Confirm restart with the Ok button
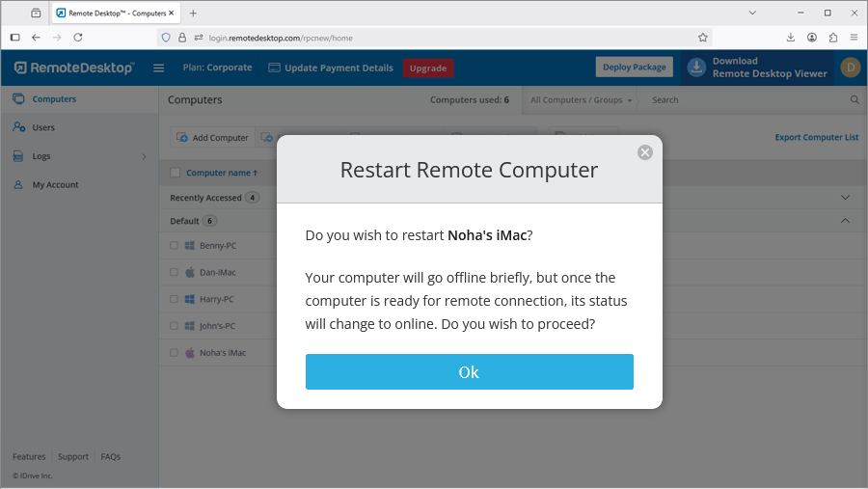Screen dimensions: 868x489 [469, 371]
